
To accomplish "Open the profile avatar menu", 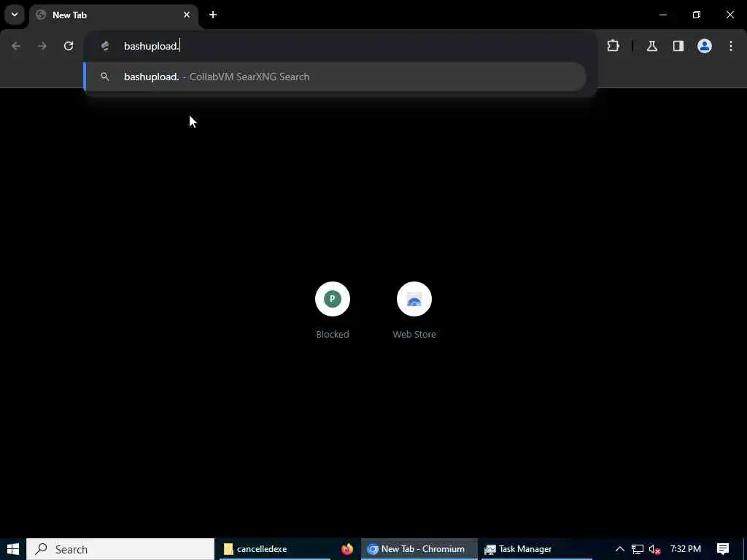I will click(705, 46).
